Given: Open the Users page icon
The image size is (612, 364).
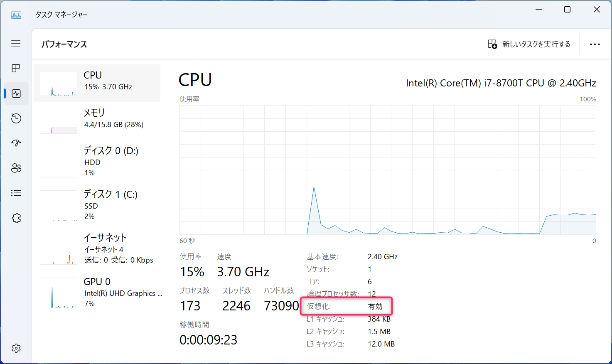Looking at the screenshot, I should [x=16, y=168].
